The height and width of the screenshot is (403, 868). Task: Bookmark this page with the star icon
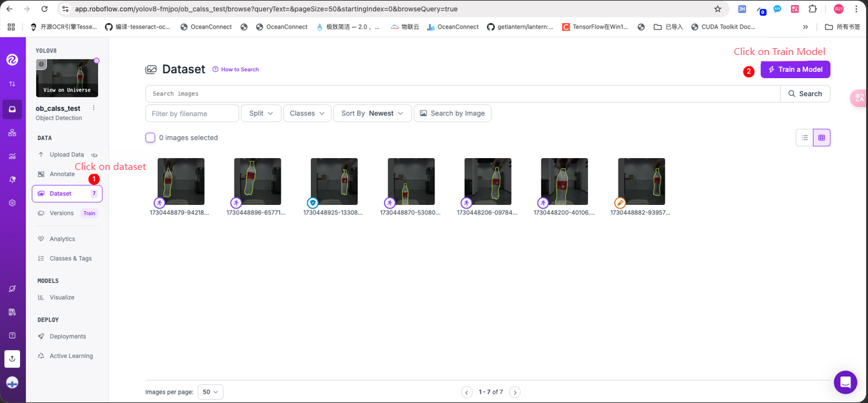pos(717,9)
